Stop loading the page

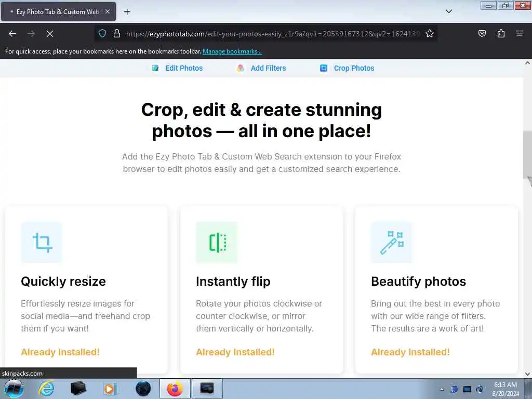50,34
